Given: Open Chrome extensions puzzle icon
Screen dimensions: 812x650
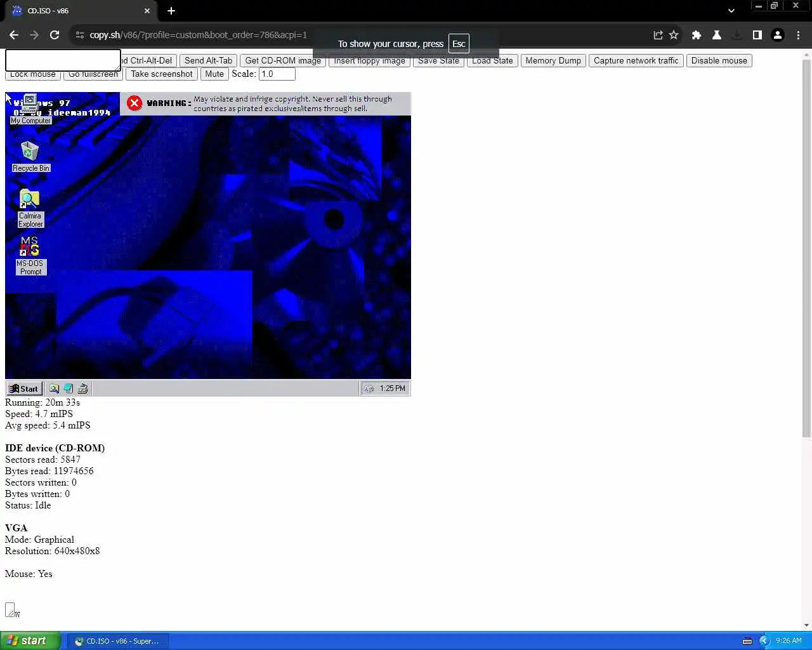Looking at the screenshot, I should [x=697, y=35].
